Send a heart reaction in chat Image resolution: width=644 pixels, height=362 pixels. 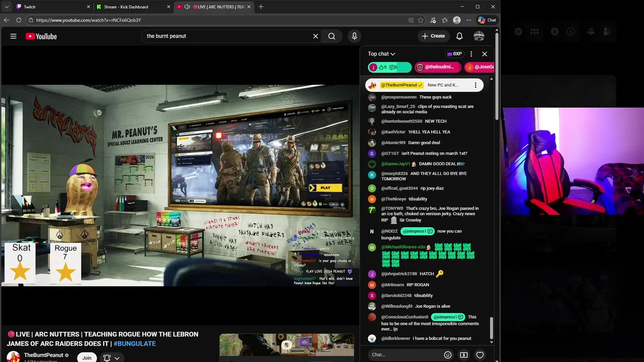point(480,355)
